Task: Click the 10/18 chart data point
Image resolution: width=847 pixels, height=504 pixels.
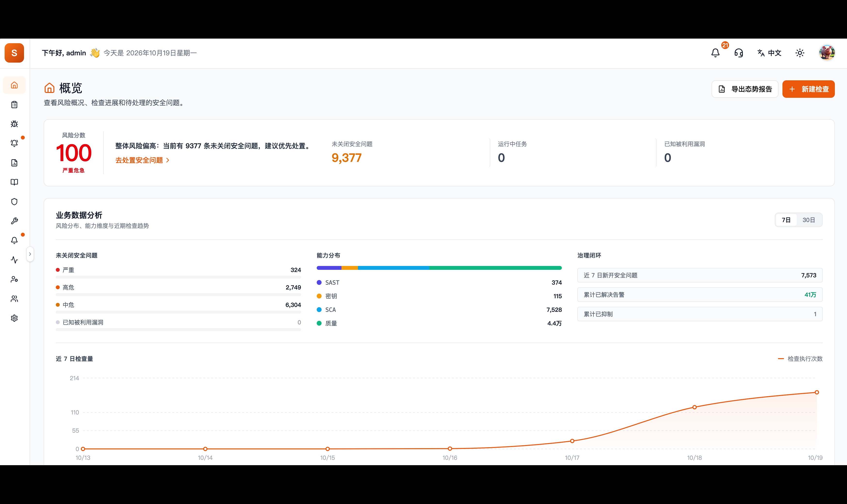Action: 695,407
